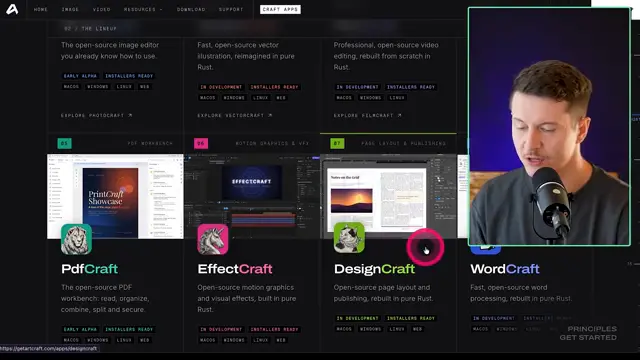Open the Image nav item
The width and height of the screenshot is (640, 360).
70,9
